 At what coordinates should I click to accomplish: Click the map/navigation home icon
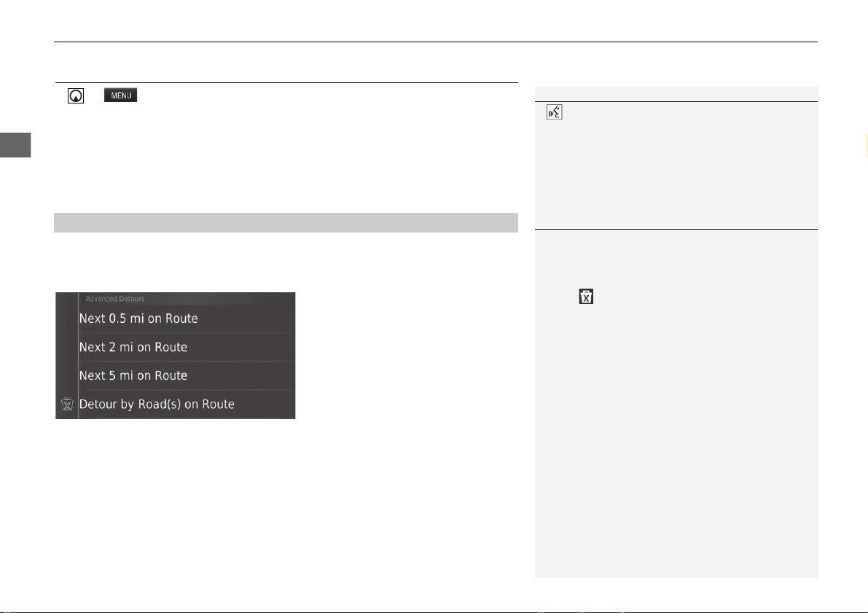pos(76,95)
